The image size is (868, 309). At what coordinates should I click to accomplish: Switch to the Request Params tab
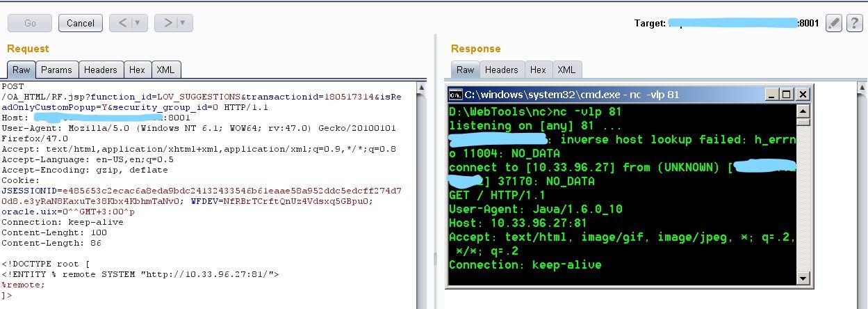[56, 70]
